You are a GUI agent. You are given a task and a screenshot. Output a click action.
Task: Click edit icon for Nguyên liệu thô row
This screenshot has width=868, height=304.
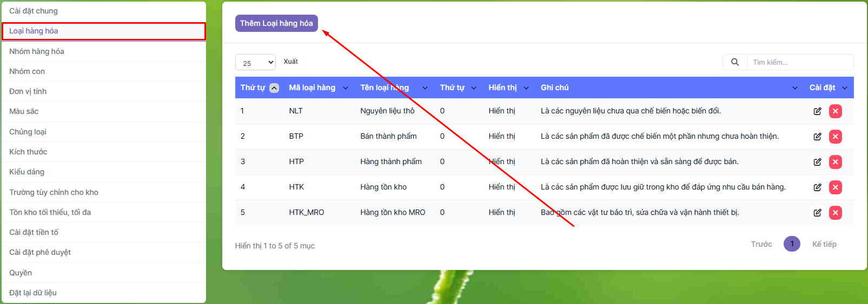tap(817, 111)
